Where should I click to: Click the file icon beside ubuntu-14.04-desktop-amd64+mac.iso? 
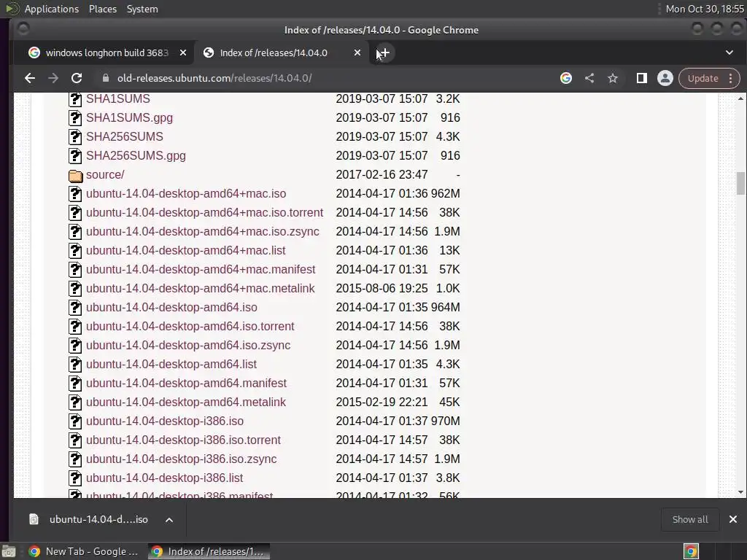point(75,194)
